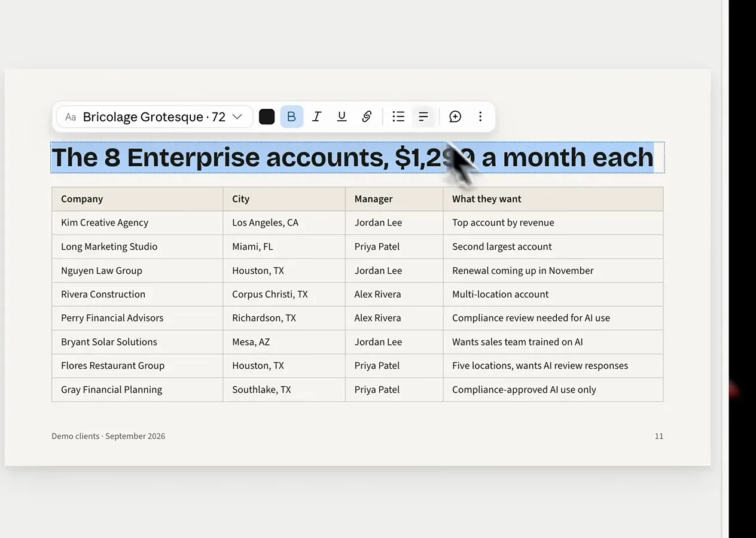Click the font dropdown chevron arrow
The height and width of the screenshot is (538, 756).
click(x=237, y=117)
